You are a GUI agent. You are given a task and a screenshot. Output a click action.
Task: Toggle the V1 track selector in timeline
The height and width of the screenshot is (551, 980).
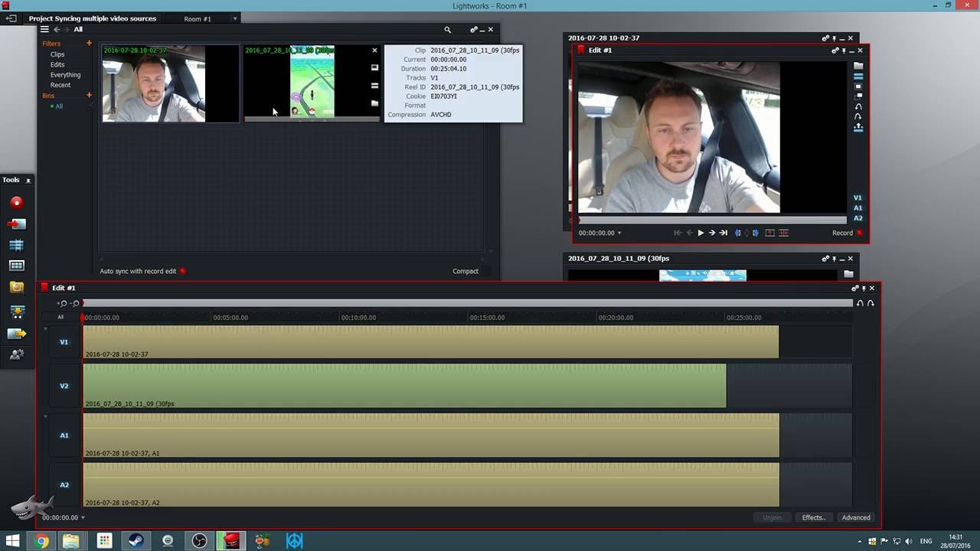(64, 342)
